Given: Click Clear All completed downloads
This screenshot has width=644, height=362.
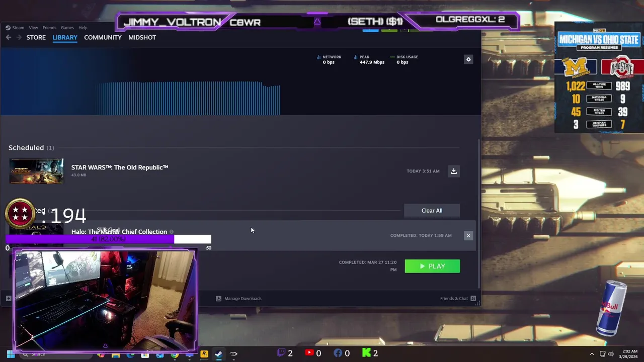Looking at the screenshot, I should point(432,211).
